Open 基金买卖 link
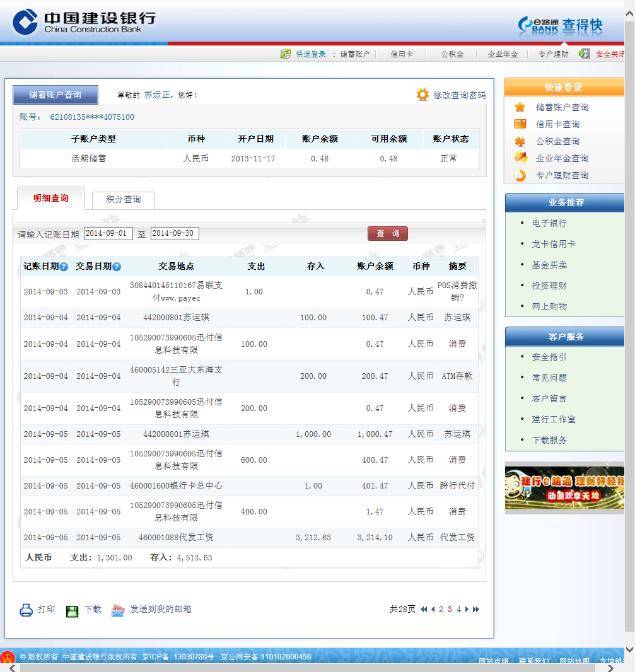This screenshot has width=635, height=672. [549, 265]
